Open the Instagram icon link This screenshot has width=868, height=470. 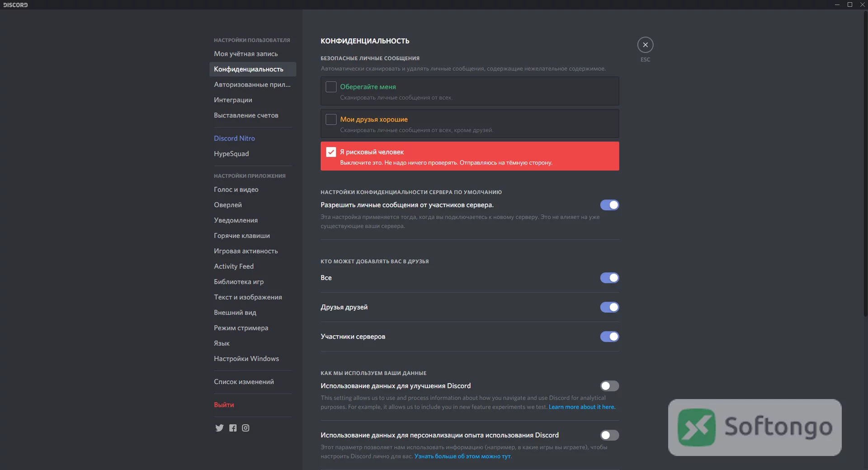245,428
